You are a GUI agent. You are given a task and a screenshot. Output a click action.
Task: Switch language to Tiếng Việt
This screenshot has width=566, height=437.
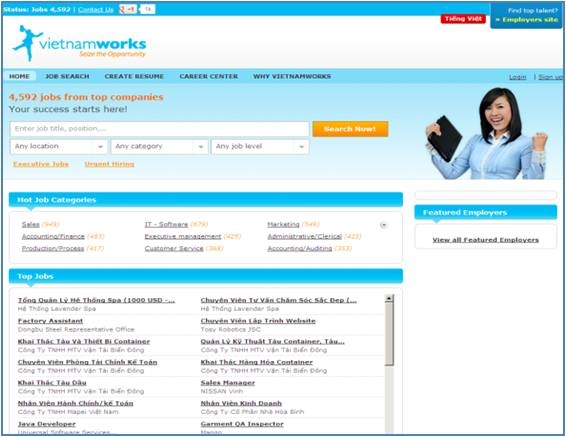pyautogui.click(x=463, y=19)
